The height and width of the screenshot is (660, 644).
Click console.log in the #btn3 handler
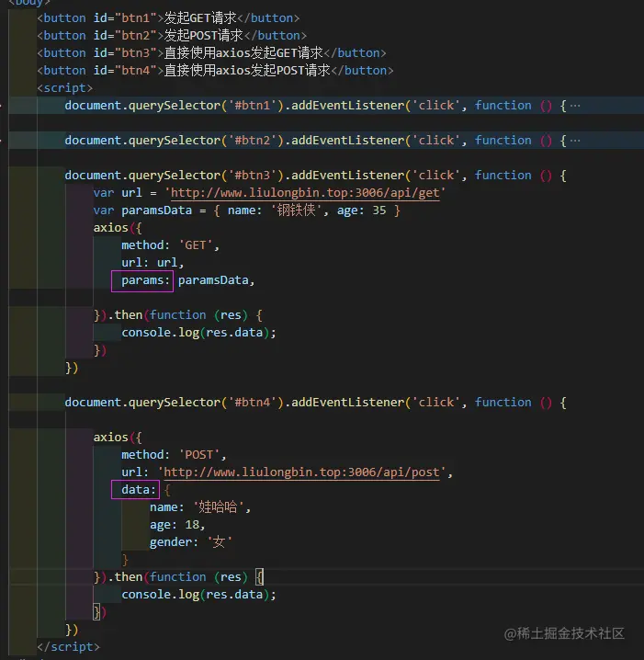tap(160, 333)
